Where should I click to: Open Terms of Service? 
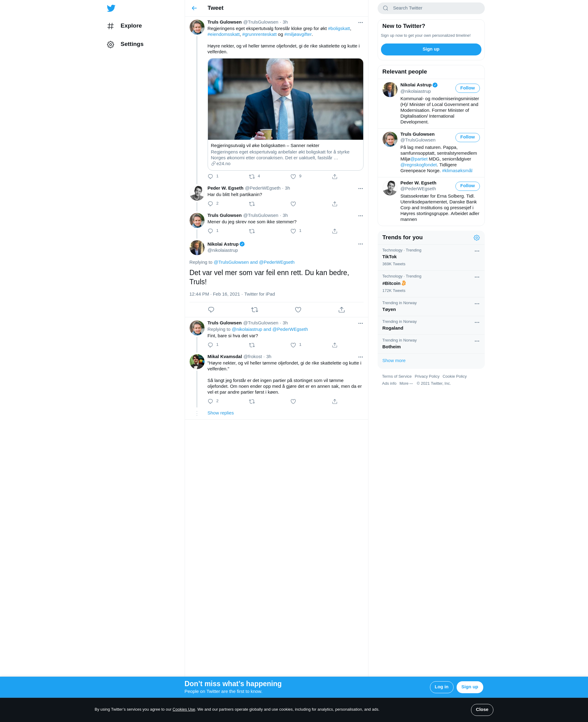[397, 376]
